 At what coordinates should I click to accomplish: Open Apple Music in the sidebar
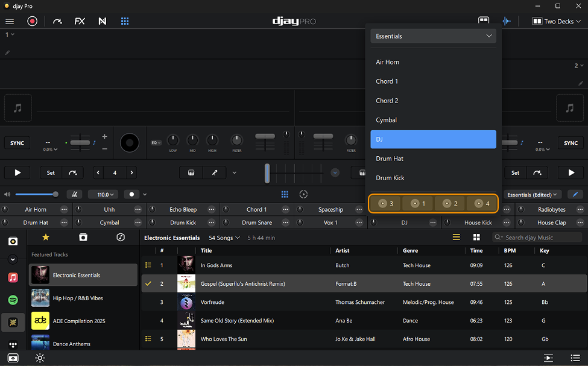(13, 277)
